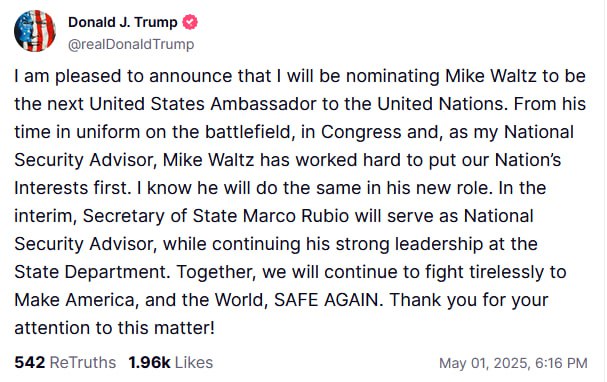Image resolution: width=607 pixels, height=382 pixels.
Task: View the 542 ReTruths count
Action: click(x=30, y=363)
